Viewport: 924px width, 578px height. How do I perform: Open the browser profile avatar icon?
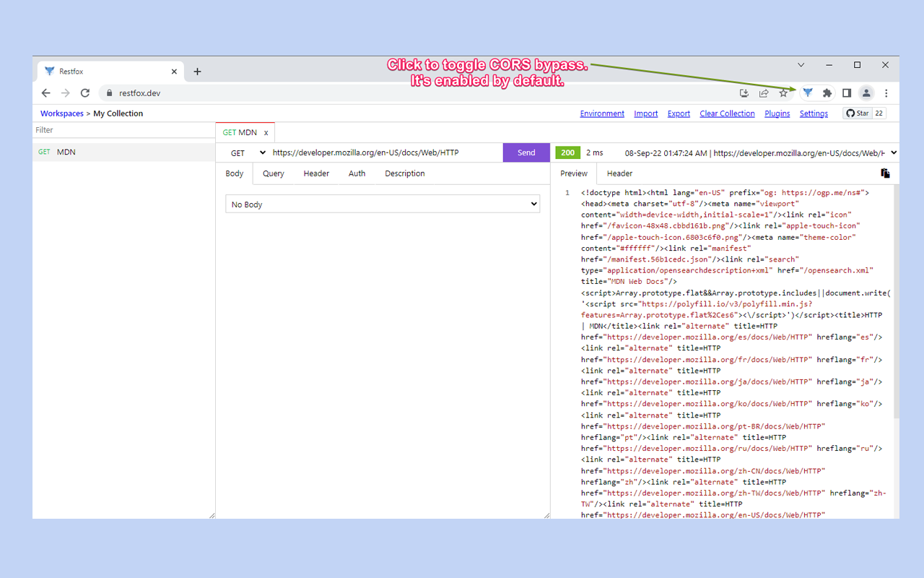[x=866, y=92]
